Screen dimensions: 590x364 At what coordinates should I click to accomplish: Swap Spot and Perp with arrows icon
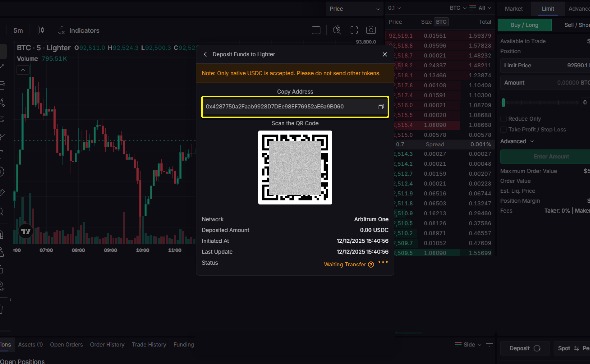[x=576, y=348]
